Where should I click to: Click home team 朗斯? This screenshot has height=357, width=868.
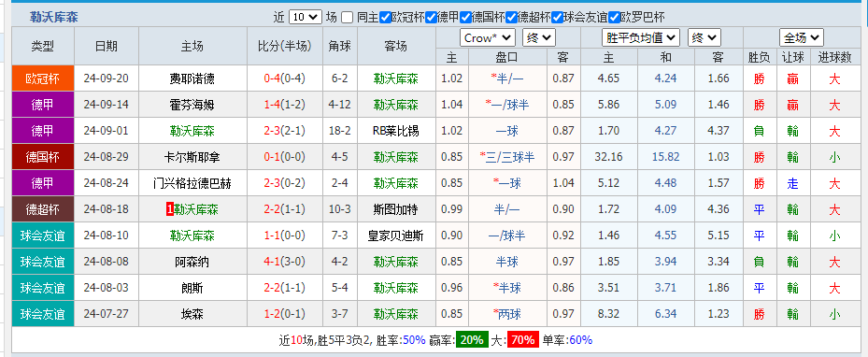[x=192, y=288]
